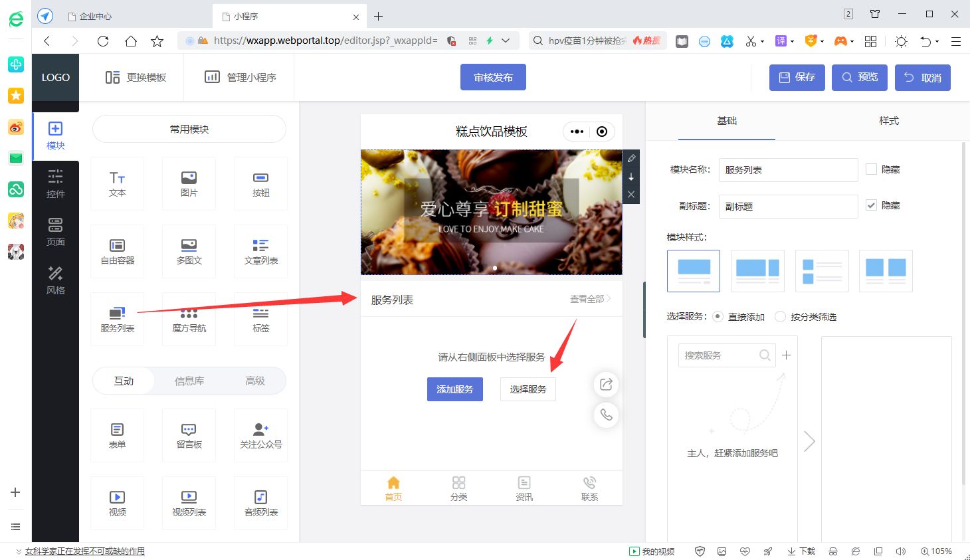
Task: Check the 隐藏 checkbox beside 模块名称
Action: pyautogui.click(x=871, y=169)
